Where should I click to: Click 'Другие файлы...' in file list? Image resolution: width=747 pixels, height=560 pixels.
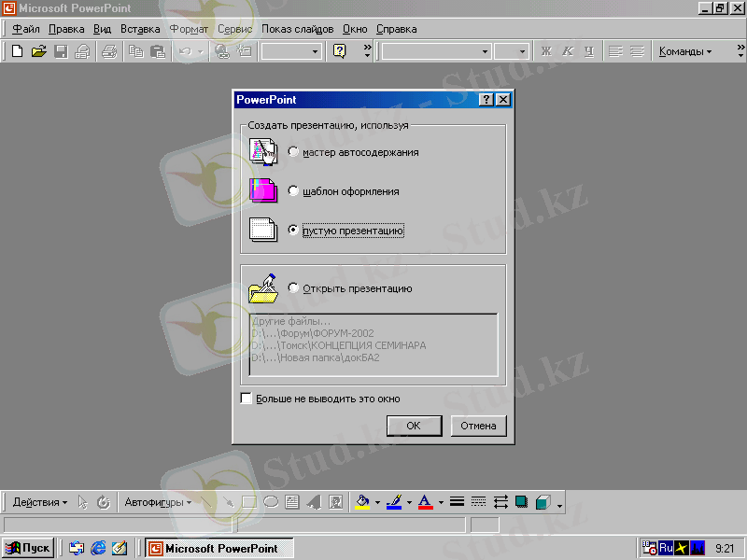point(291,321)
